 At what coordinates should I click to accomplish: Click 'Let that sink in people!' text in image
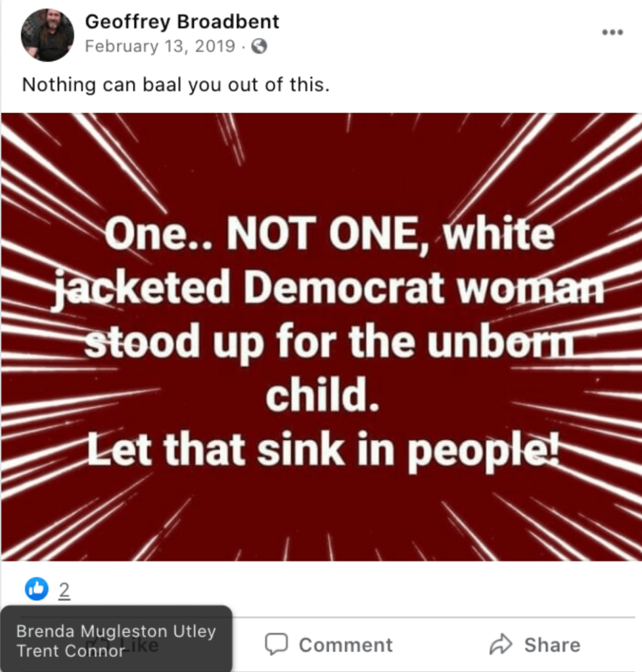(x=324, y=450)
